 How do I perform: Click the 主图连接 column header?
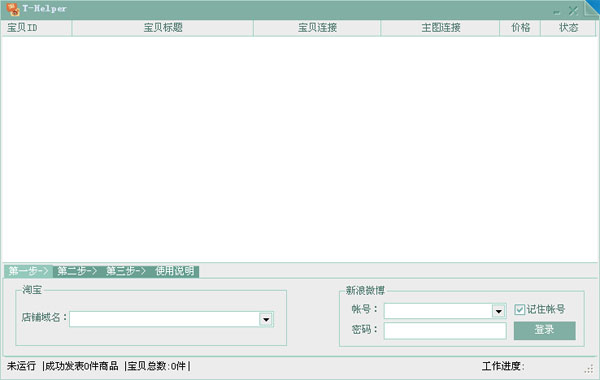(x=440, y=28)
